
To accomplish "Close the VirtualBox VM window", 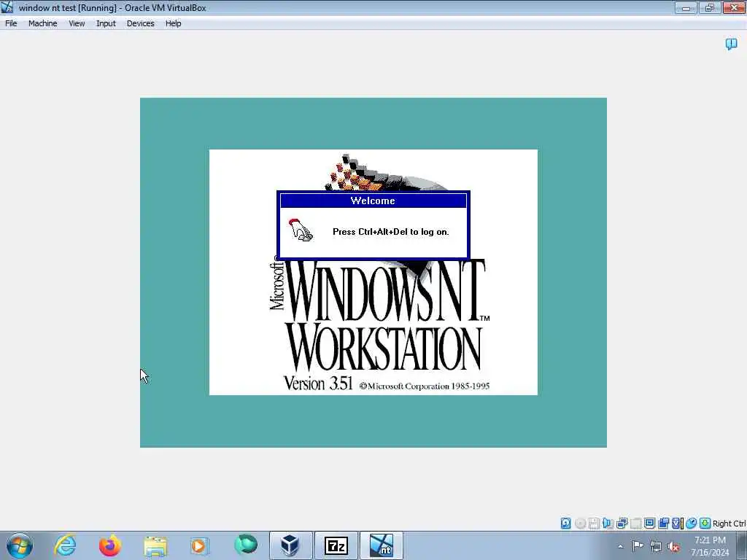I will point(734,7).
